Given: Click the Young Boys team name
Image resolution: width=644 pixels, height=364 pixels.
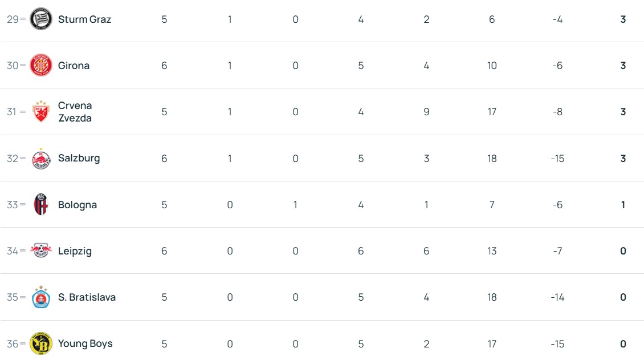Looking at the screenshot, I should pyautogui.click(x=85, y=343).
